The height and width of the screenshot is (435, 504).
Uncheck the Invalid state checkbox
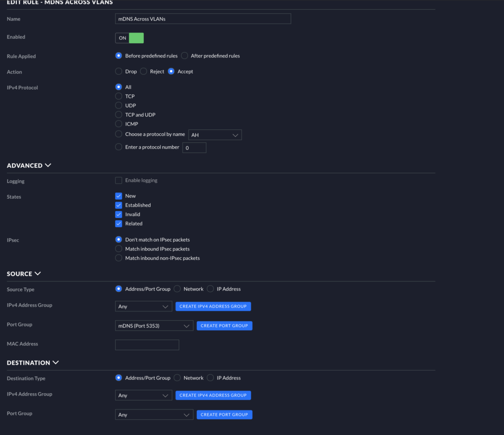[x=119, y=215]
